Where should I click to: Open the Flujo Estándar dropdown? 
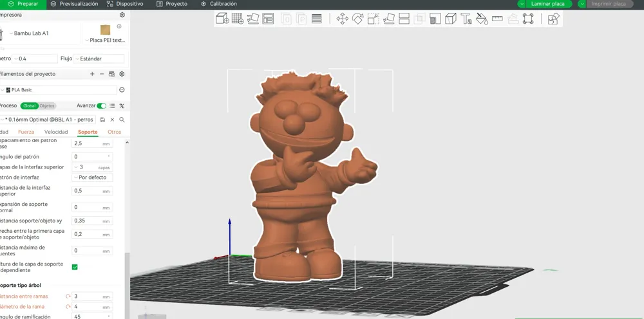pyautogui.click(x=99, y=59)
